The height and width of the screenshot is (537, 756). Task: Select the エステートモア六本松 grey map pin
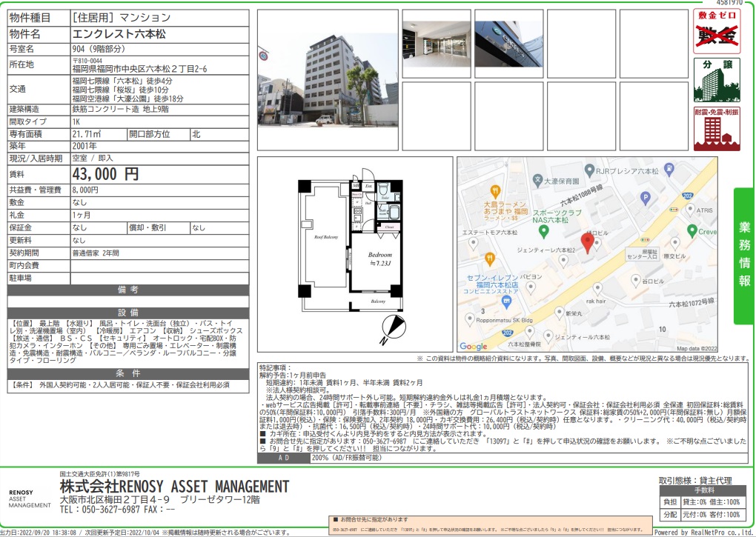[474, 244]
